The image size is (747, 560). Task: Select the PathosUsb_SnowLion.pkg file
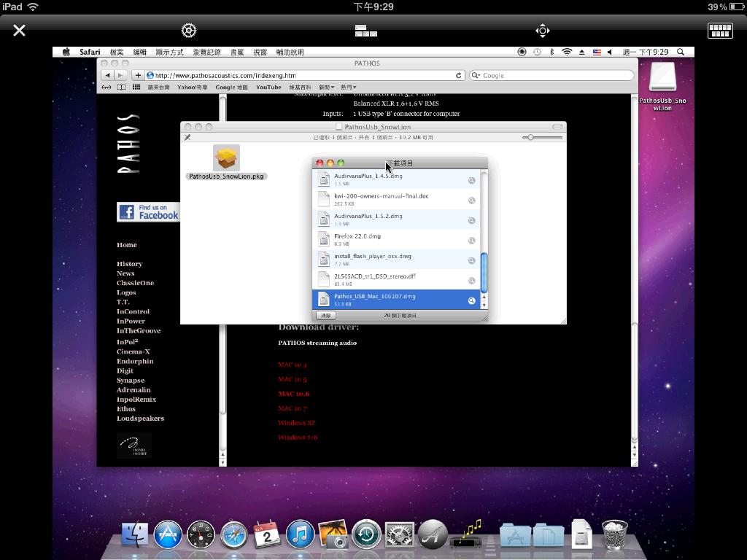click(x=226, y=163)
